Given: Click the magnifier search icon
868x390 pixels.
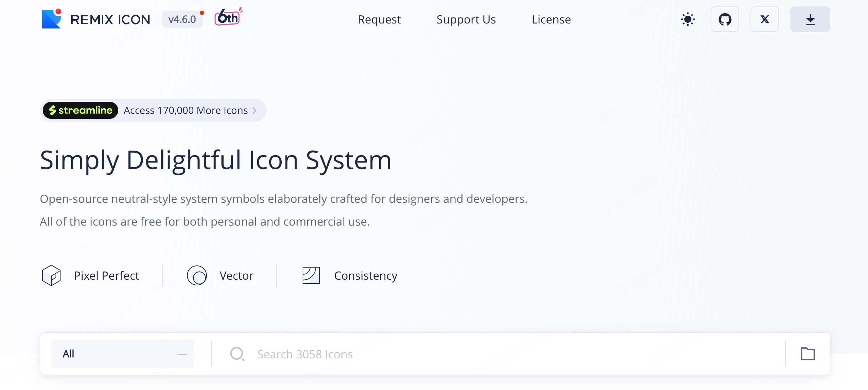Looking at the screenshot, I should point(237,354).
